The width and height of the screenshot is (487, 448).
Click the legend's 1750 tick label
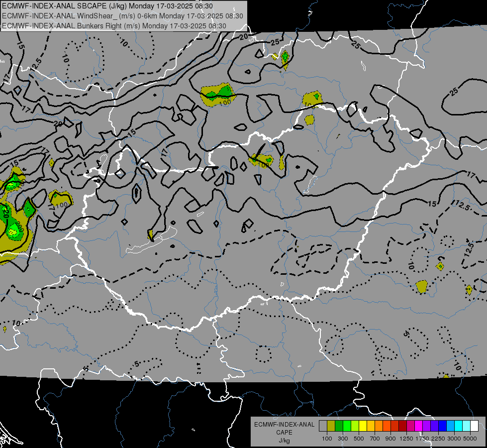pyautogui.click(x=422, y=439)
